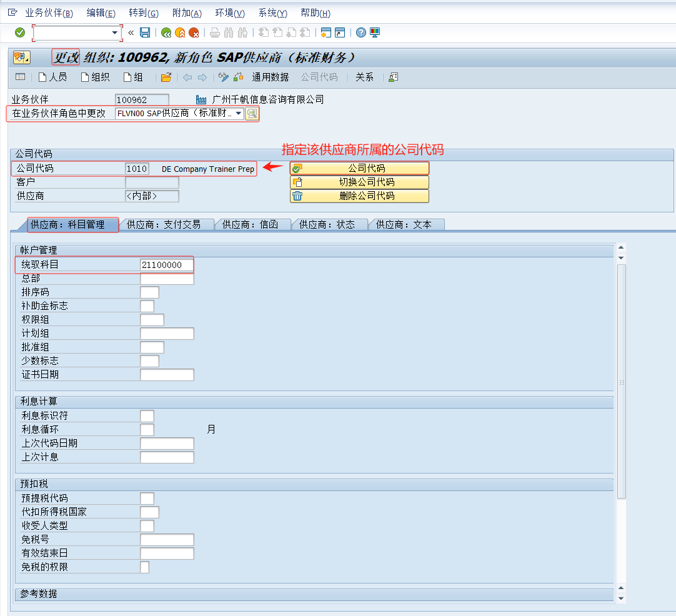Open the 帮助(H) menu
The height and width of the screenshot is (616, 676).
point(316,13)
